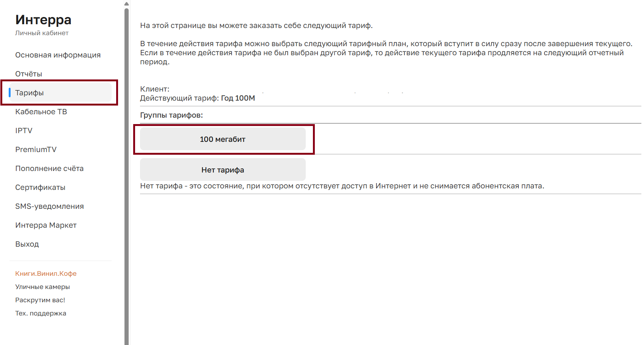The width and height of the screenshot is (644, 345).
Task: Open Уличные камеры link
Action: [42, 287]
